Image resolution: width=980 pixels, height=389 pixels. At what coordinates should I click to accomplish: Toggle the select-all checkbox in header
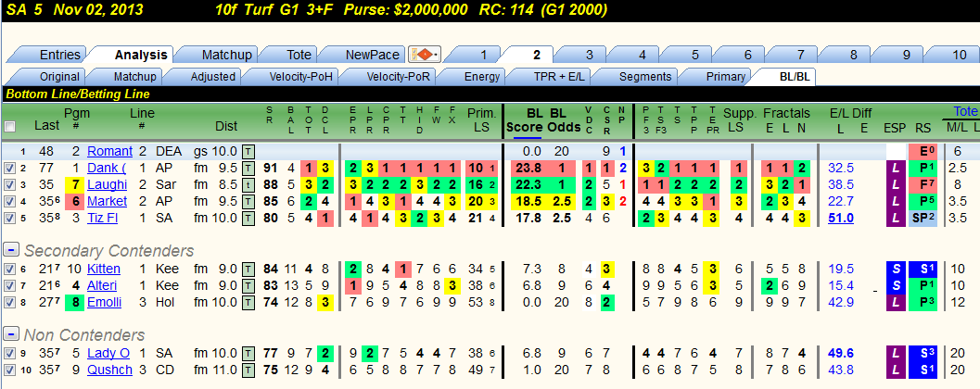pos(9,127)
